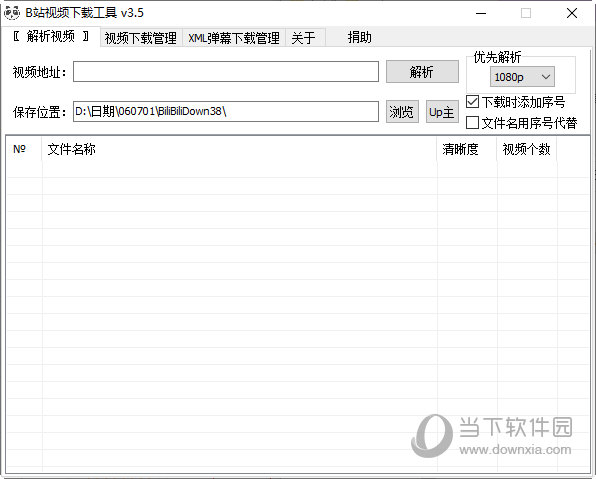
Task: Focus the 视频地址 input field
Action: pyautogui.click(x=226, y=71)
